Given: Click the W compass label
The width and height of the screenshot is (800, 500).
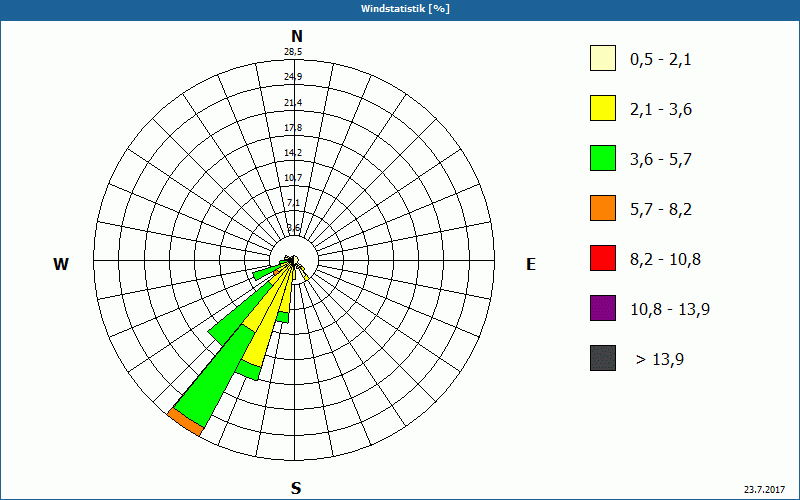Looking at the screenshot, I should [x=61, y=264].
